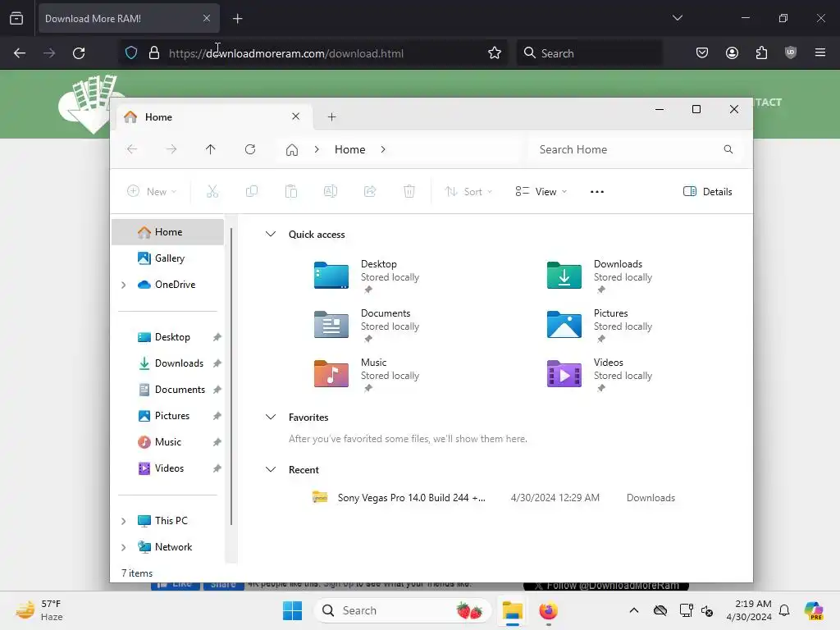
Task: Open a new Firefox tab
Action: pos(238,19)
